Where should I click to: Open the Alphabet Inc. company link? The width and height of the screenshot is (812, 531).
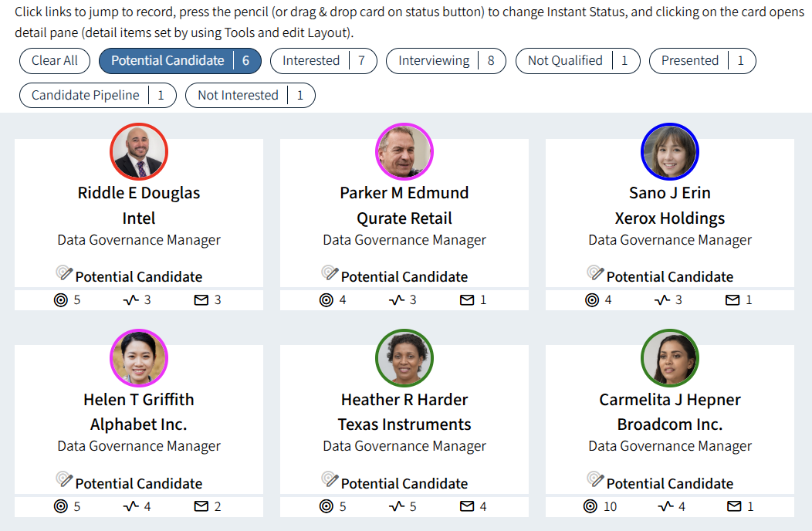pos(139,424)
